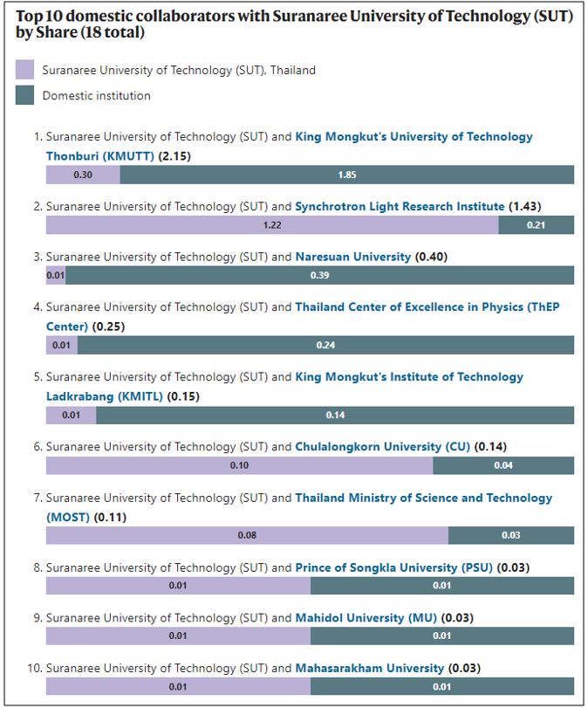Image resolution: width=588 pixels, height=708 pixels.
Task: Click the teal Domestic institution legend swatch
Action: pos(24,95)
